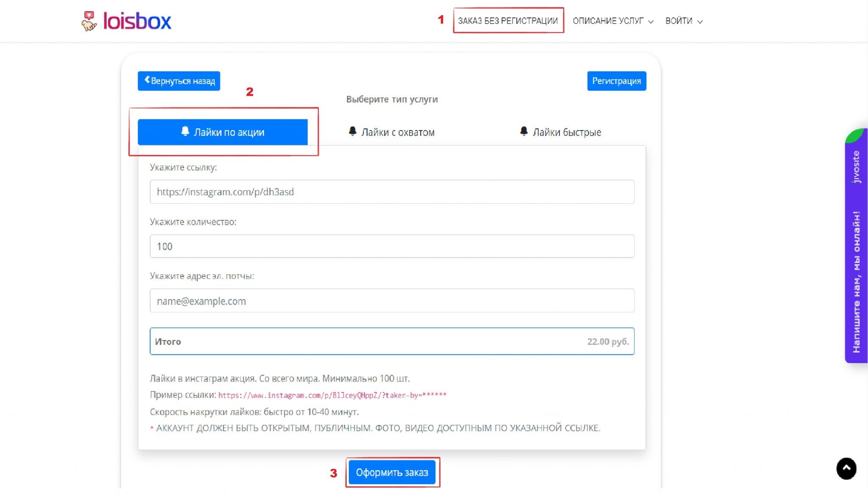The width and height of the screenshot is (868, 499).
Task: Switch to Лайки быстрые tab
Action: click(x=560, y=132)
